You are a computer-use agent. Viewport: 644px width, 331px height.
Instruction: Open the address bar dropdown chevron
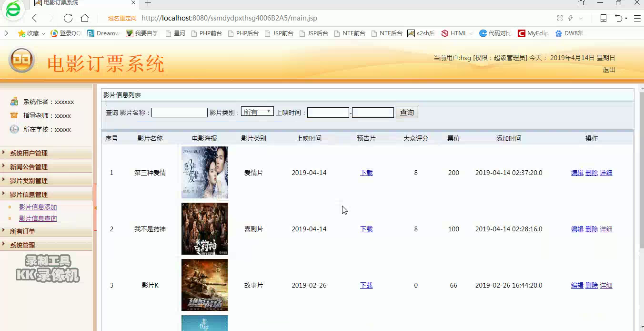(581, 18)
